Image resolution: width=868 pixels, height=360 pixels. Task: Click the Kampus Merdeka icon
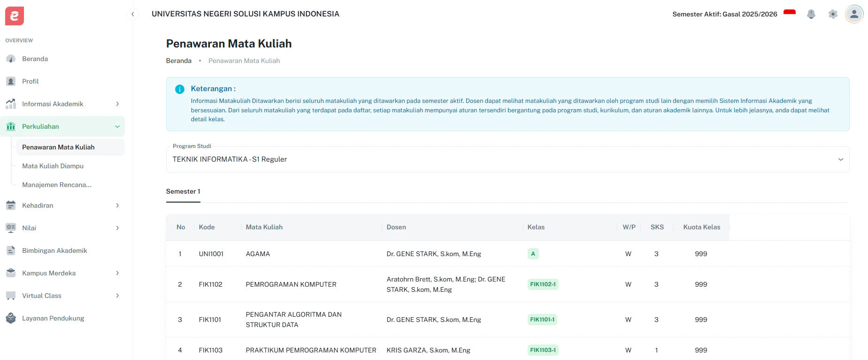click(x=11, y=273)
